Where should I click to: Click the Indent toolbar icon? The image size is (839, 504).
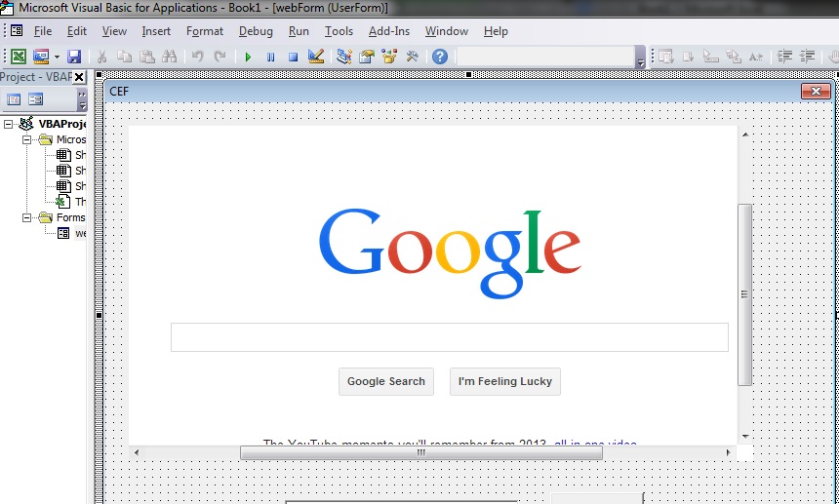coord(784,57)
